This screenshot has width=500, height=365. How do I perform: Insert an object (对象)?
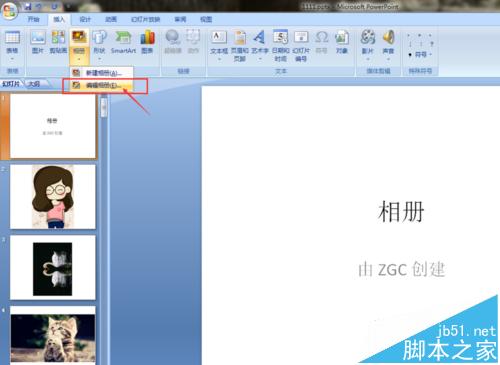342,43
